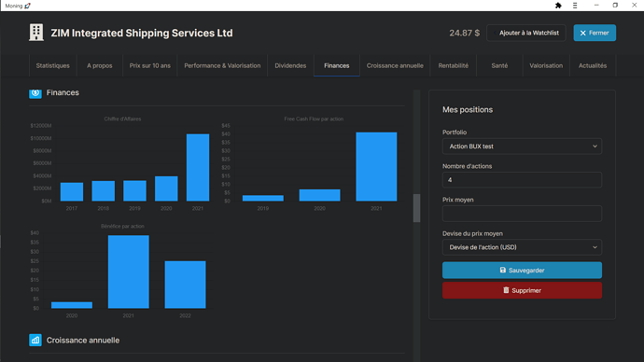Open the Statistiques tab
The height and width of the screenshot is (362, 644).
(x=52, y=65)
